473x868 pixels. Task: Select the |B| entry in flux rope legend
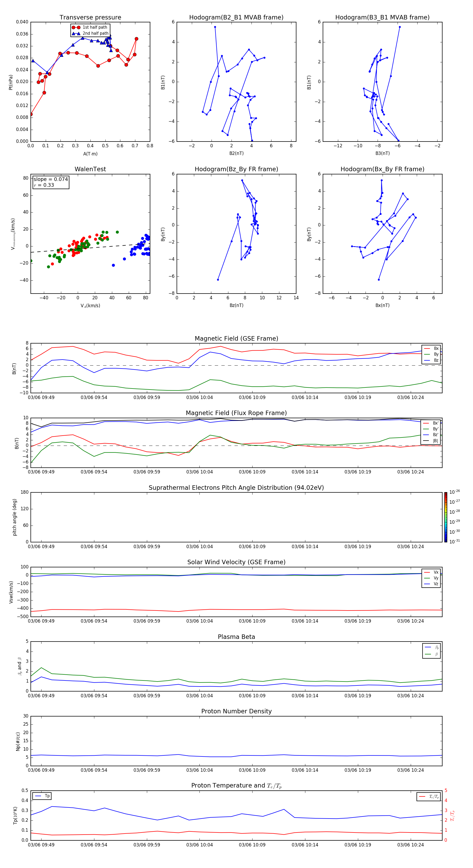[431, 441]
